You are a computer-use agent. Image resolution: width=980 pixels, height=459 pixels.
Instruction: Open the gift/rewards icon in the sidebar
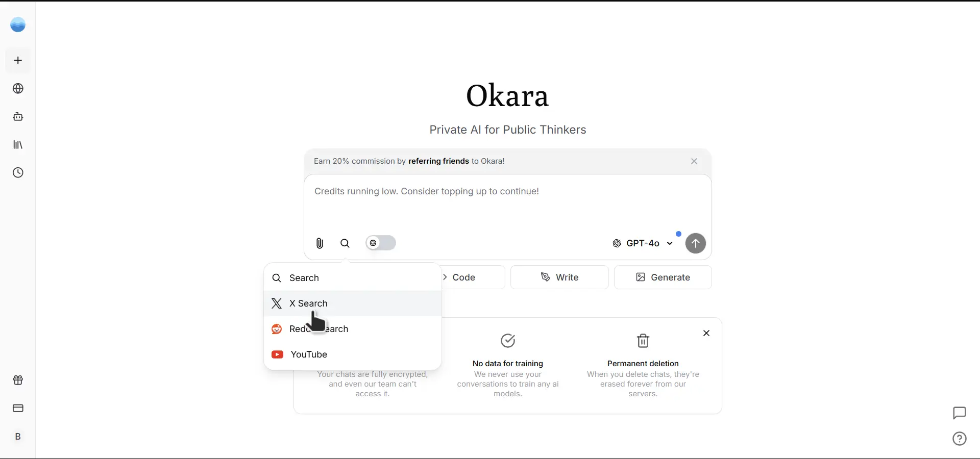[x=18, y=380]
